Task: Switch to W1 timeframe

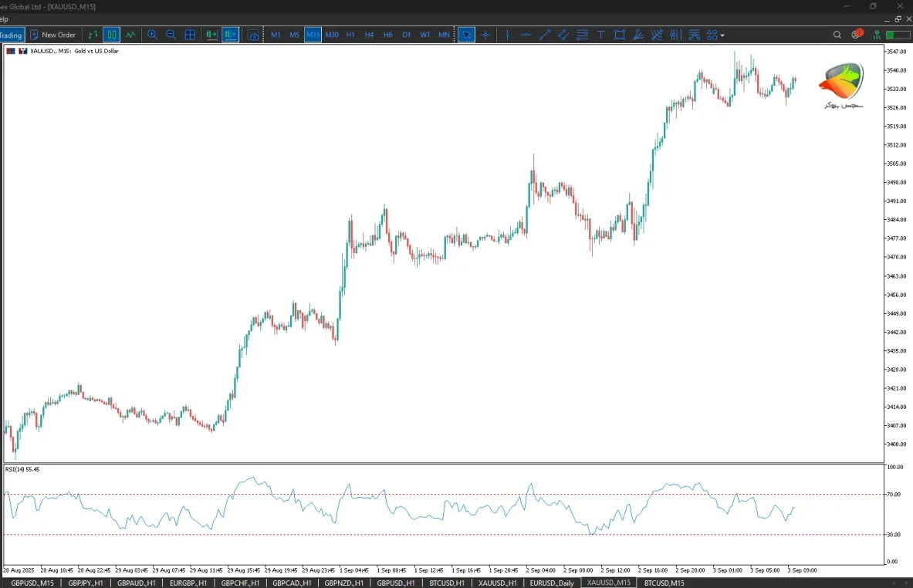Action: [x=425, y=35]
